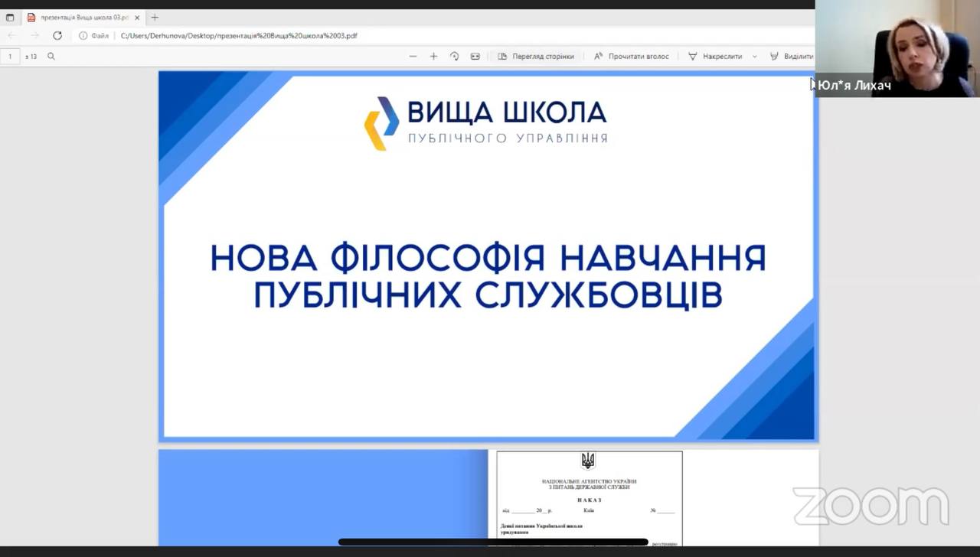
Task: Open the Накреслити options dropdown arrow
Action: 754,57
